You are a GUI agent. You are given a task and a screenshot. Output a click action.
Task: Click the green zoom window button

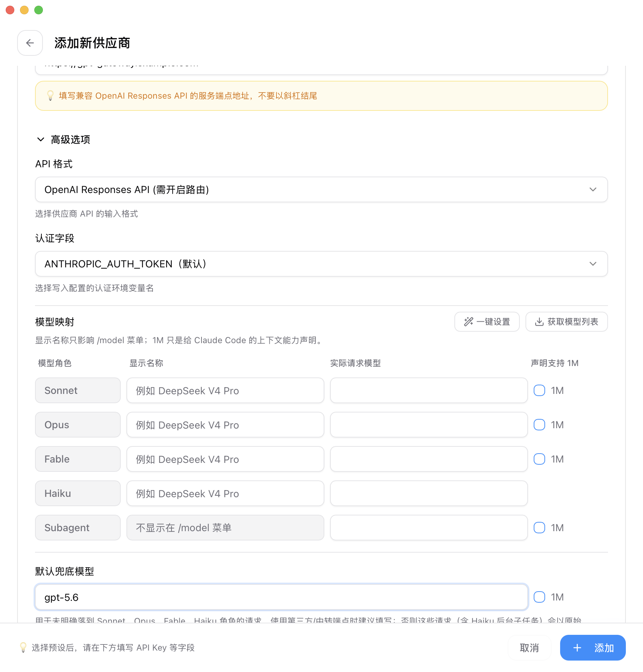39,10
